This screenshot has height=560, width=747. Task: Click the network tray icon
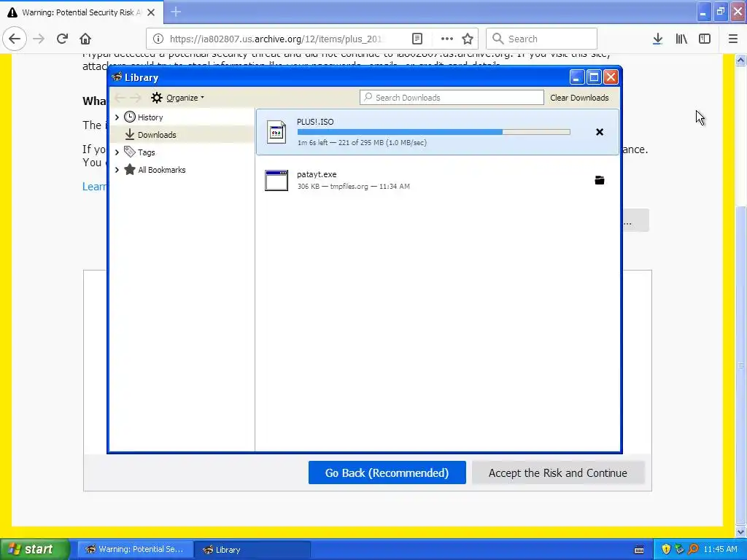point(679,550)
